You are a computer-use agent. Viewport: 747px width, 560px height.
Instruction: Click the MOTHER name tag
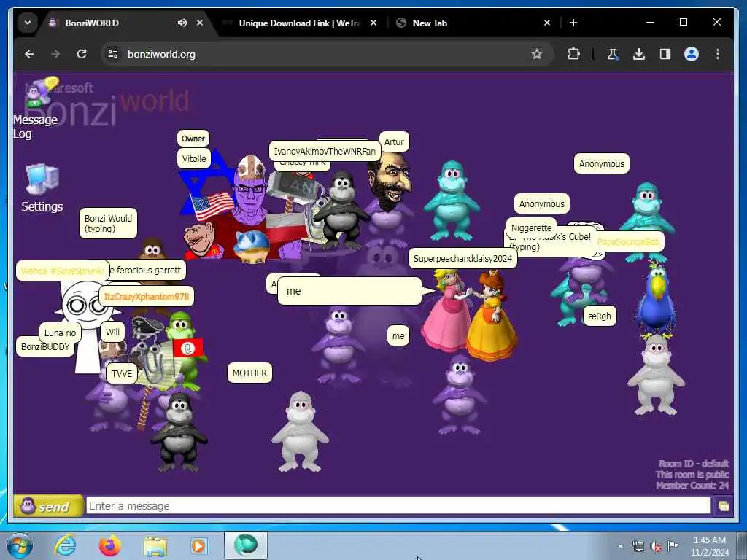click(249, 373)
